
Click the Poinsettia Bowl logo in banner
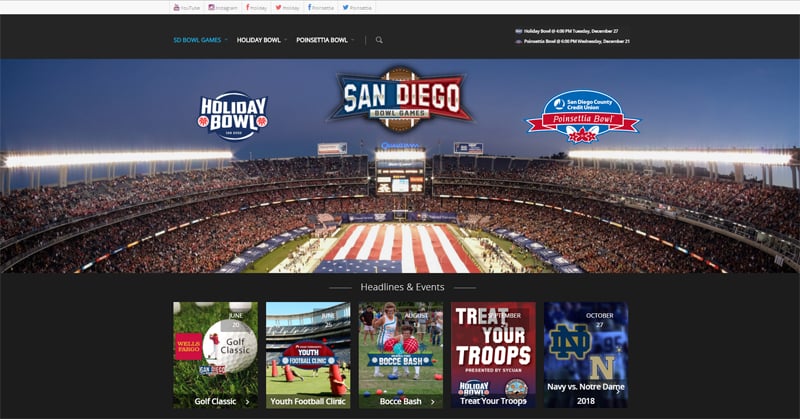583,116
